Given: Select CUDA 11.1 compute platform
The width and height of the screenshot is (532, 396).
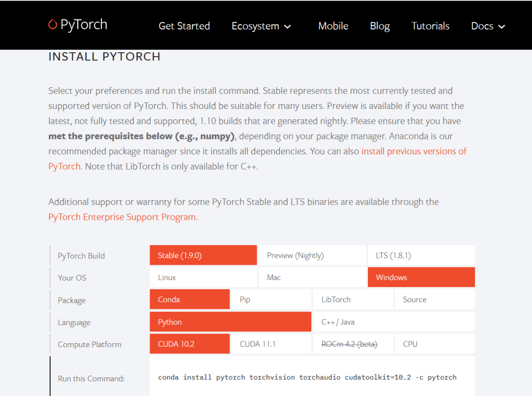Looking at the screenshot, I should click(271, 344).
